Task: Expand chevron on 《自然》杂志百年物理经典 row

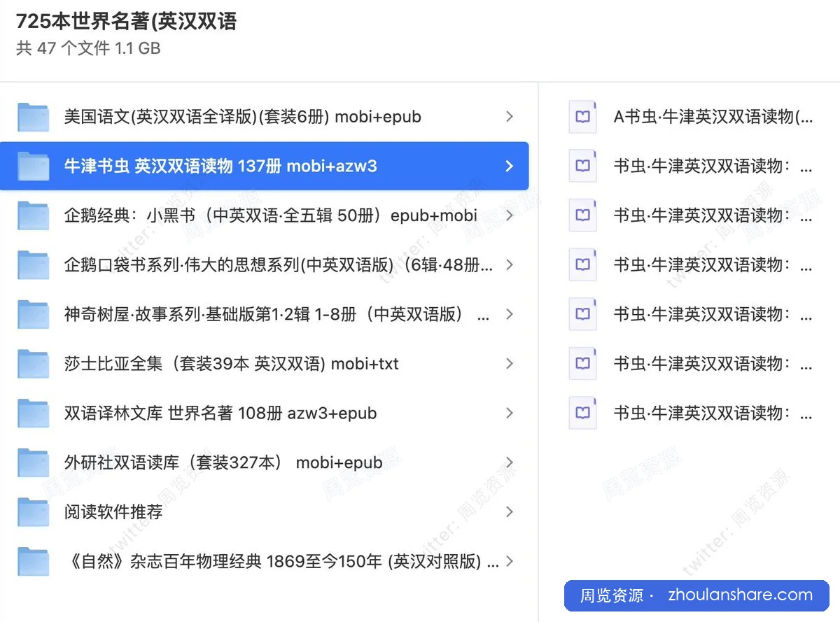Action: [x=510, y=562]
